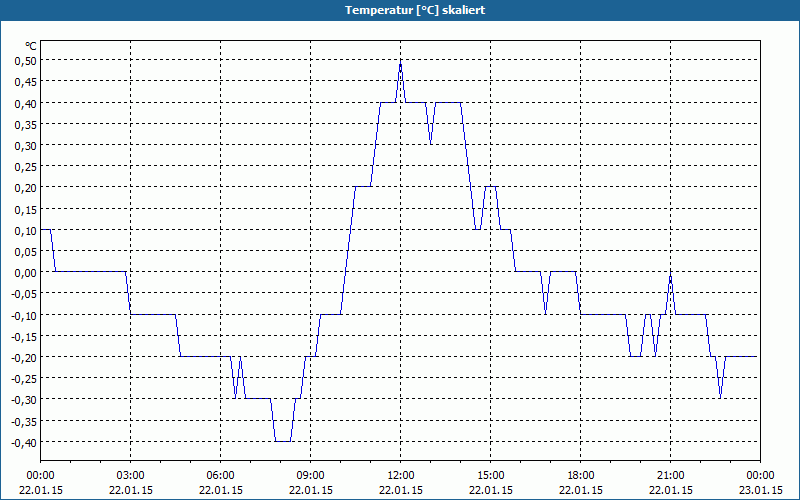
Task: Click the -0,20 y-axis label
Action: [25, 358]
